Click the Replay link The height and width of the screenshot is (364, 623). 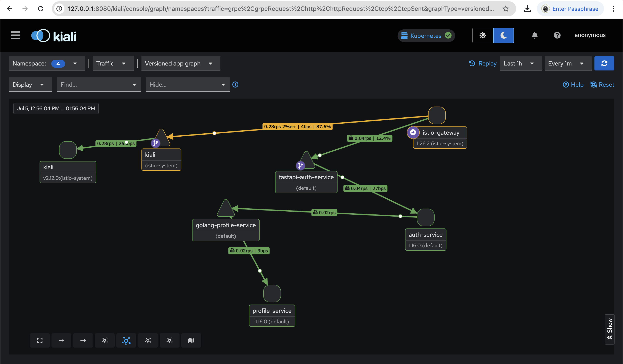pyautogui.click(x=483, y=64)
